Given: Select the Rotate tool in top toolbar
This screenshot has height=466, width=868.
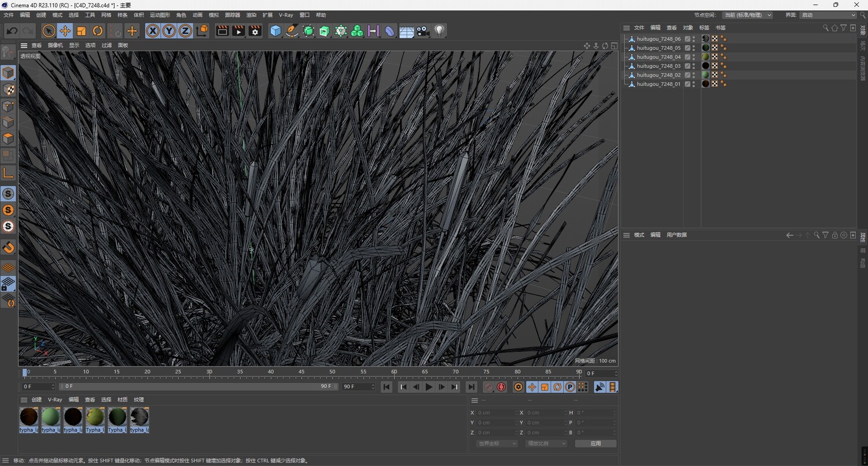Looking at the screenshot, I should (x=98, y=31).
